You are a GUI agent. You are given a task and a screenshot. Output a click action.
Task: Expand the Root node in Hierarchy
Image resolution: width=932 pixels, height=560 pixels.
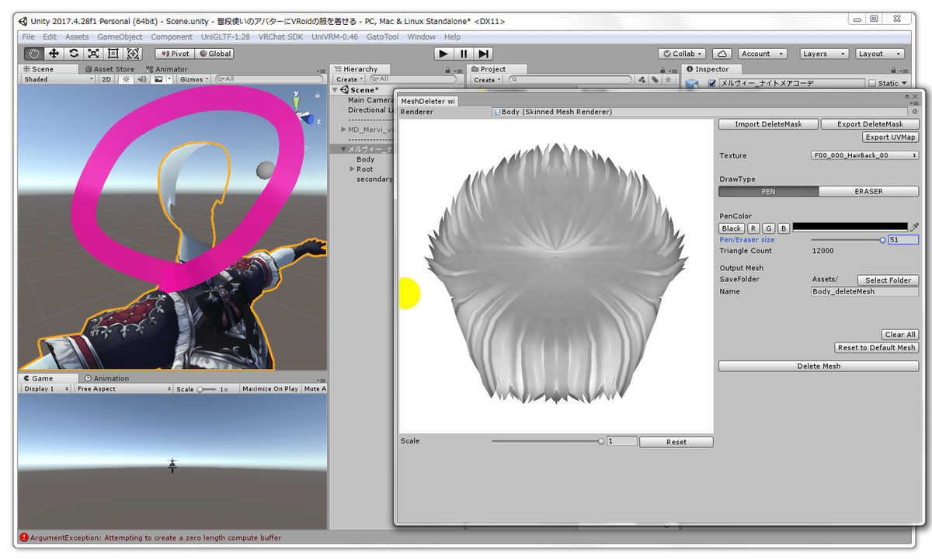click(x=352, y=169)
